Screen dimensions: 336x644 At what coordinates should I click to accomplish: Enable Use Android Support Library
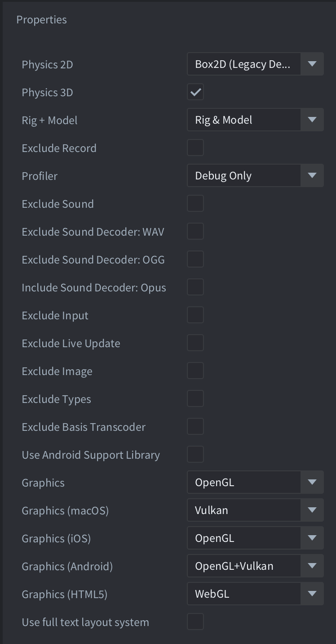click(195, 454)
